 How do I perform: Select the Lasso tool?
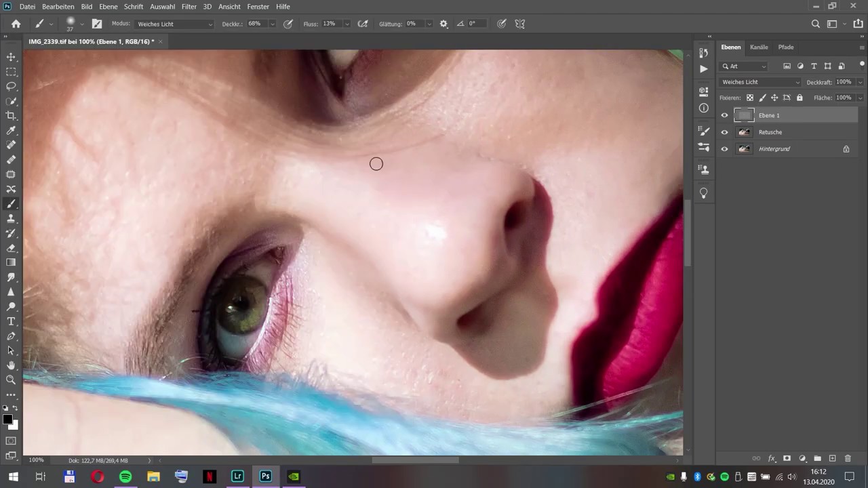pos(11,87)
